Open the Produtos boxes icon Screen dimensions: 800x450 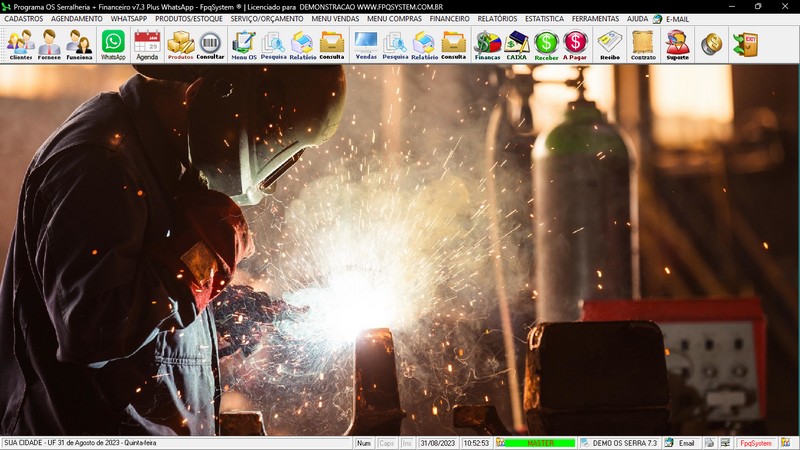pos(180,44)
